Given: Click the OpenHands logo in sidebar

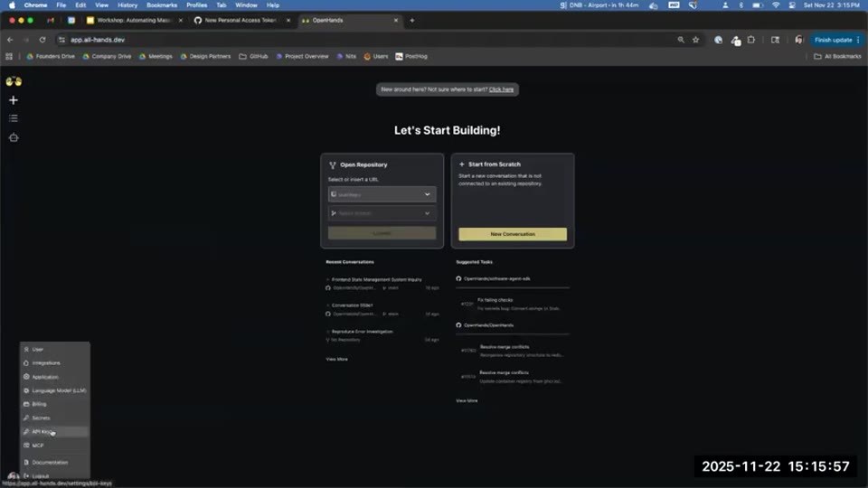Looking at the screenshot, I should [14, 81].
